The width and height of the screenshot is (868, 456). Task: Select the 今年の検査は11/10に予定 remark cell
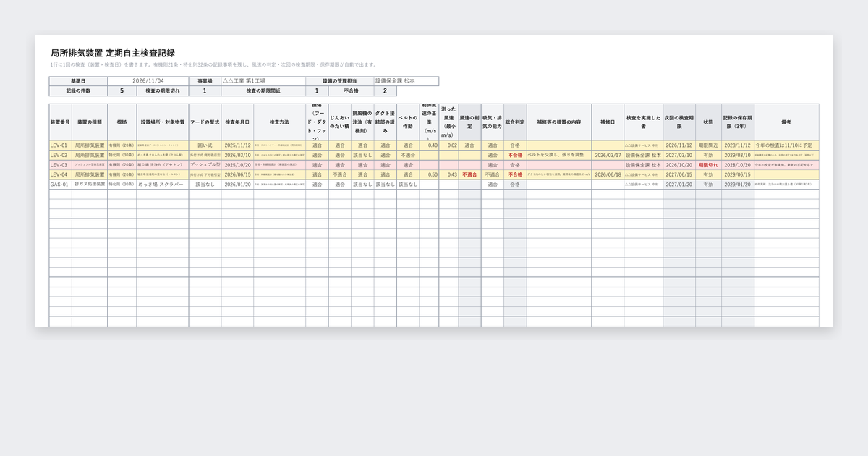click(x=786, y=145)
